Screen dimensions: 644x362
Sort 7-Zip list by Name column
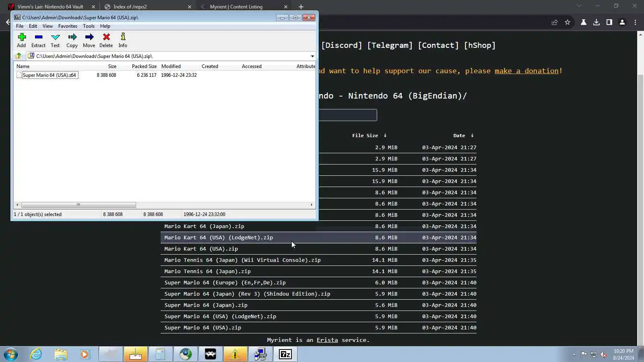(x=23, y=66)
